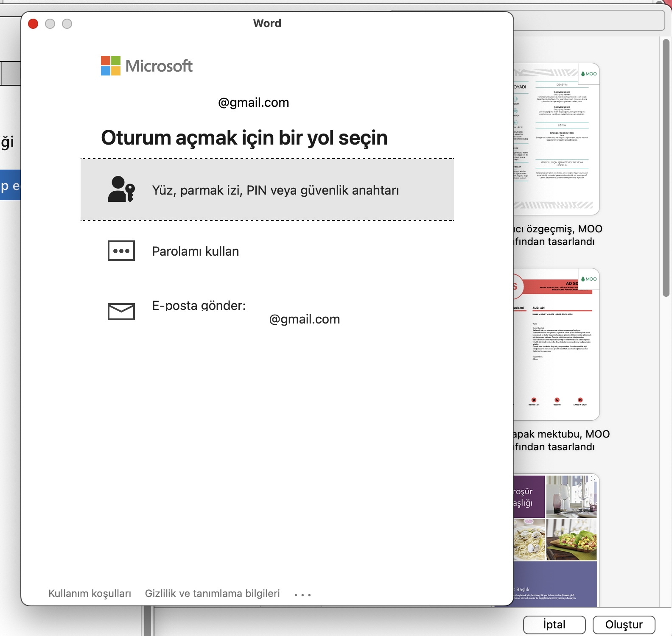Select the MOO özgeçmiş template thumbnail
This screenshot has height=636, width=672.
pyautogui.click(x=557, y=139)
